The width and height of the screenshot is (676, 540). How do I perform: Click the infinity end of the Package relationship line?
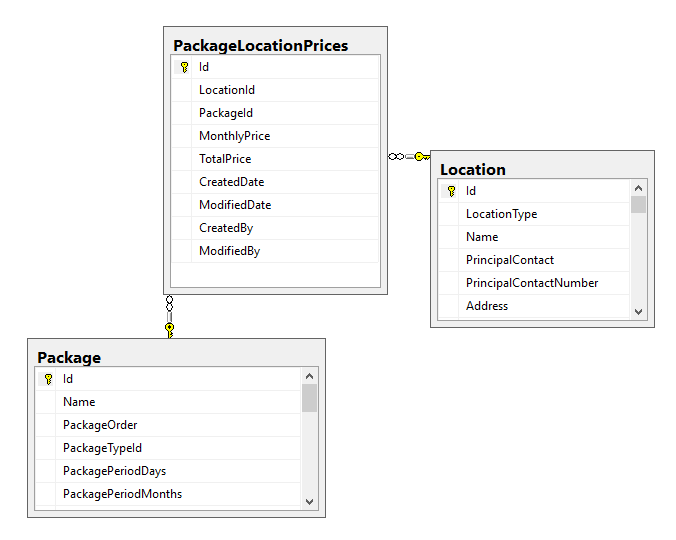point(169,303)
